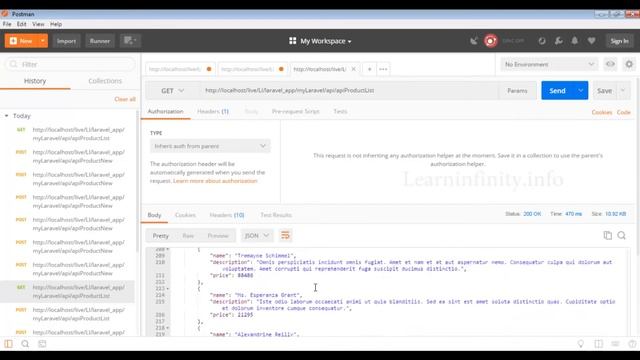This screenshot has width=640, height=360.
Task: Switch response view to Preview
Action: pos(218,236)
